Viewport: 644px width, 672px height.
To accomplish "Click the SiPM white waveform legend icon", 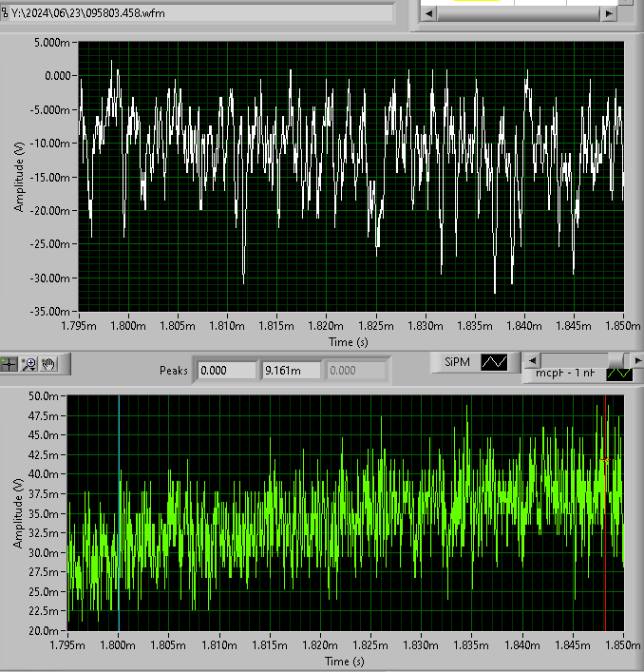I will click(495, 362).
